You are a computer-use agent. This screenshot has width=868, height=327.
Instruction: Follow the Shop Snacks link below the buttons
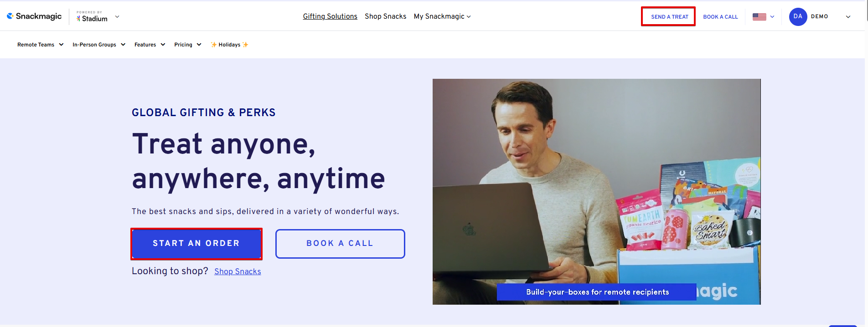coord(238,271)
